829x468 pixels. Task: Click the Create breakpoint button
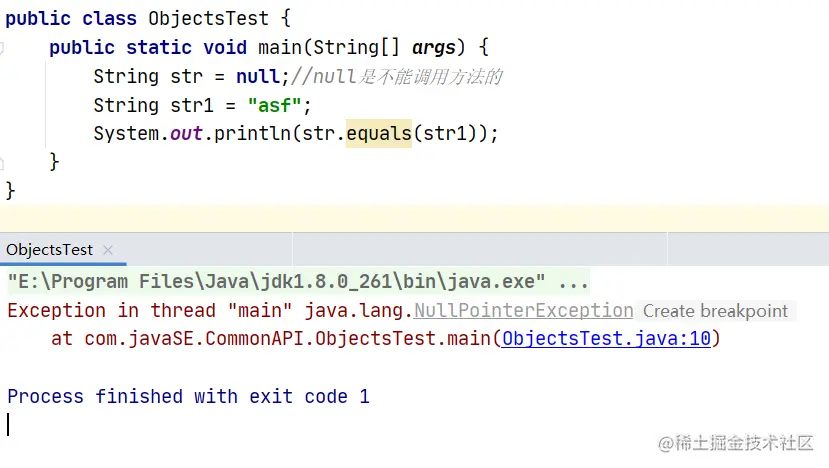tap(715, 311)
